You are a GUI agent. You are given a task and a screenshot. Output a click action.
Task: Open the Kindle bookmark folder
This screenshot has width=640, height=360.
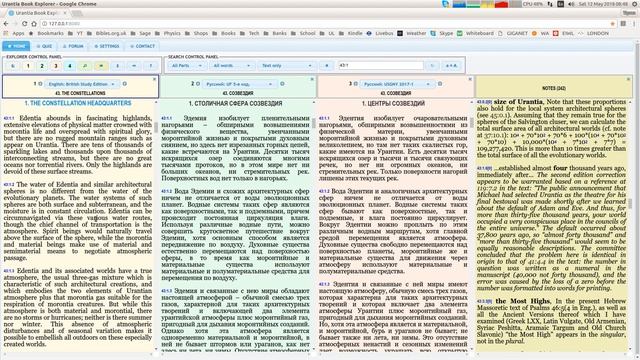coord(351,33)
